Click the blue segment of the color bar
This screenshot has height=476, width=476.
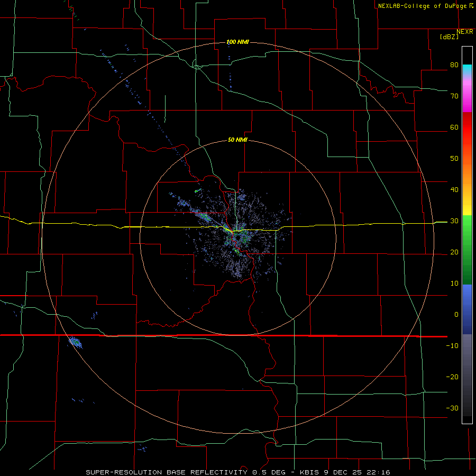click(x=467, y=309)
